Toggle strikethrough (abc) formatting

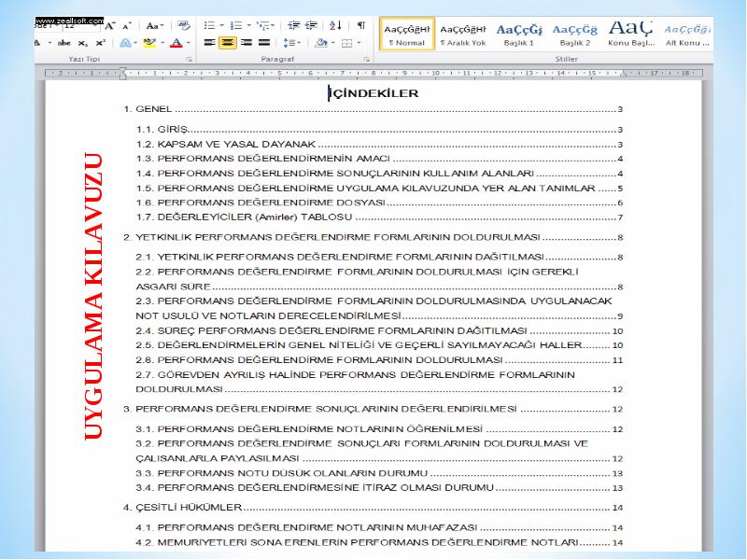pos(63,43)
